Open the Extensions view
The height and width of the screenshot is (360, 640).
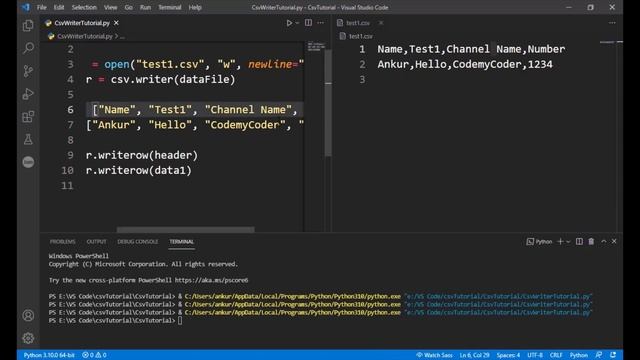click(x=28, y=117)
